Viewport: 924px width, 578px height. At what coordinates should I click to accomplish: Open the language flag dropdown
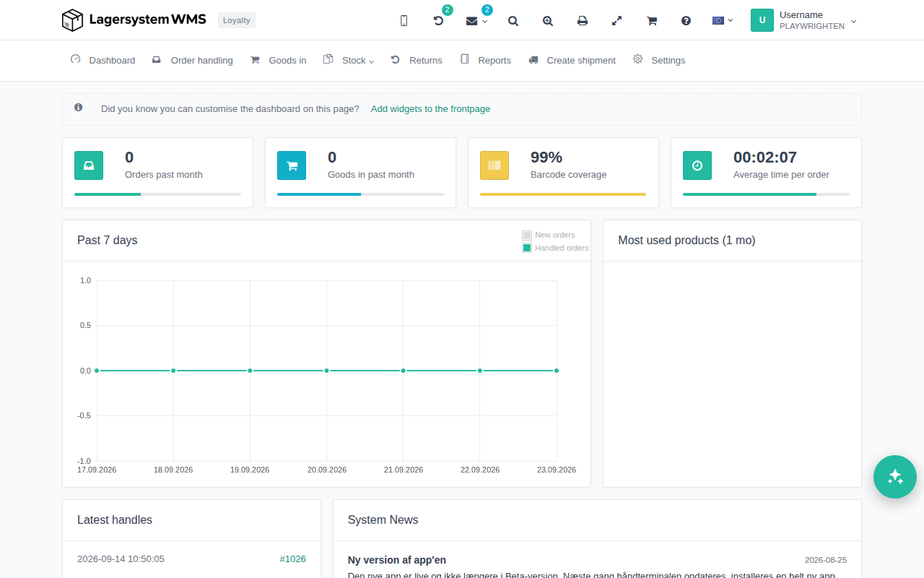coord(723,21)
